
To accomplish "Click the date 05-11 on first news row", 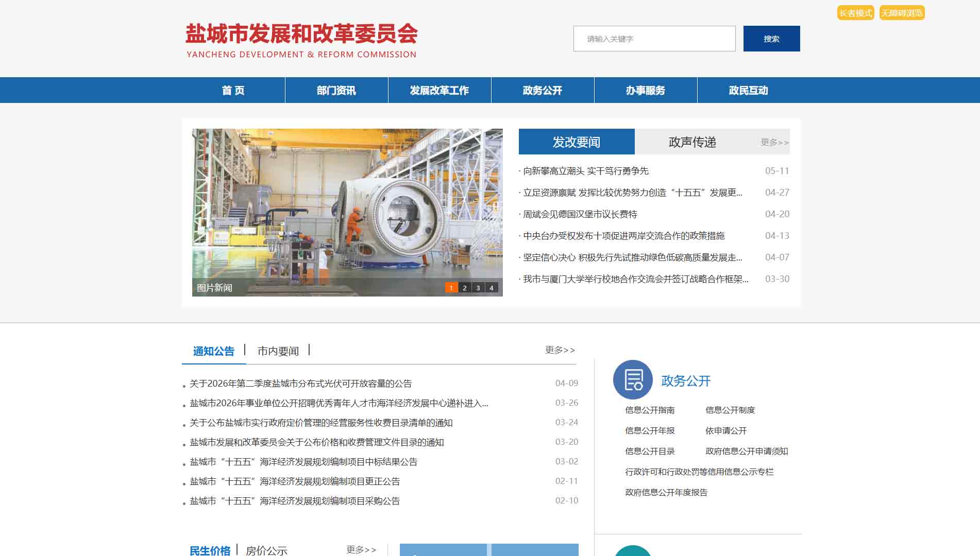I will click(777, 171).
